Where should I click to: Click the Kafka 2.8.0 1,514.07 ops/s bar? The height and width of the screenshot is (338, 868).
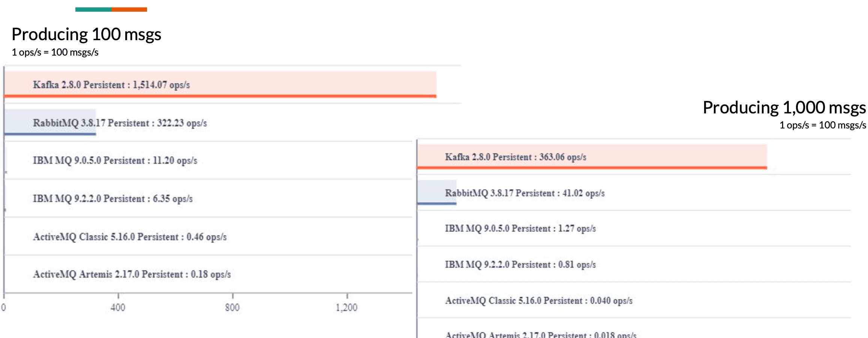point(220,84)
